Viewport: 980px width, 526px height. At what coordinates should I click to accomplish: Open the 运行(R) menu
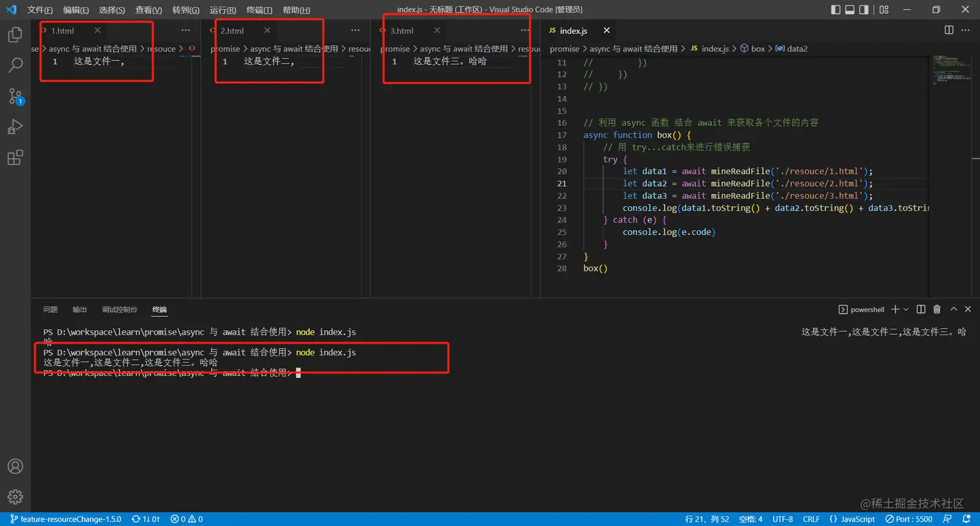pyautogui.click(x=223, y=10)
